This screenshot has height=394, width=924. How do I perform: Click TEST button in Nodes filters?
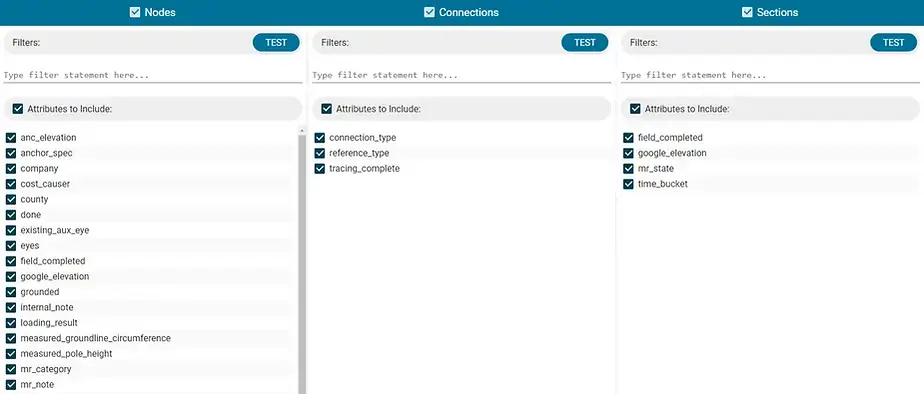(x=276, y=42)
